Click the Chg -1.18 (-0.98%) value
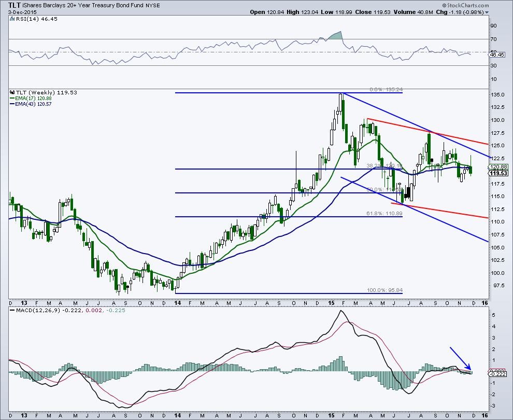Viewport: 513px width, 420px height. point(460,12)
